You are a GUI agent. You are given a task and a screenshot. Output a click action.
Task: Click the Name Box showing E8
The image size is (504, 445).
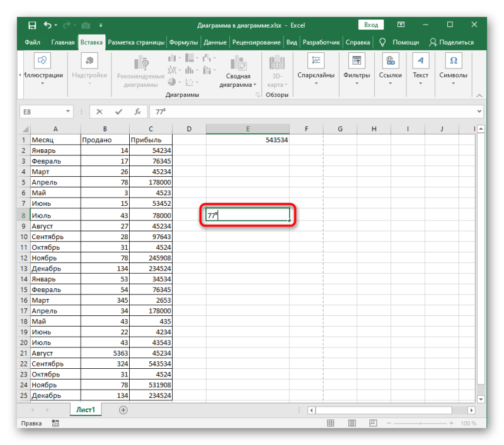pyautogui.click(x=42, y=112)
